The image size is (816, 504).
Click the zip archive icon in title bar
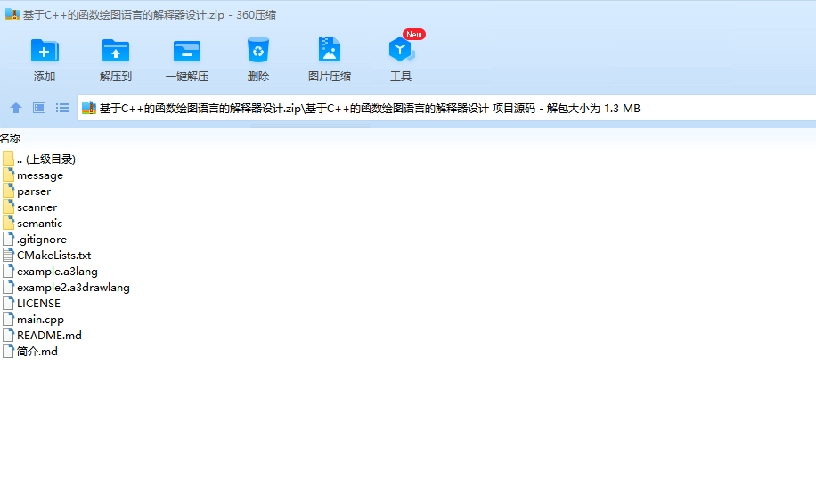[12, 14]
